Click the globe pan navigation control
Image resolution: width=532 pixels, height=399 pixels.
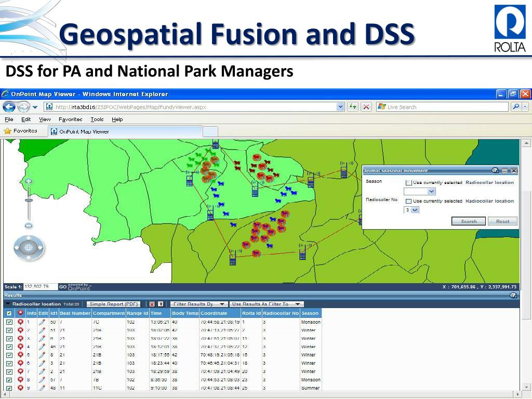29,247
